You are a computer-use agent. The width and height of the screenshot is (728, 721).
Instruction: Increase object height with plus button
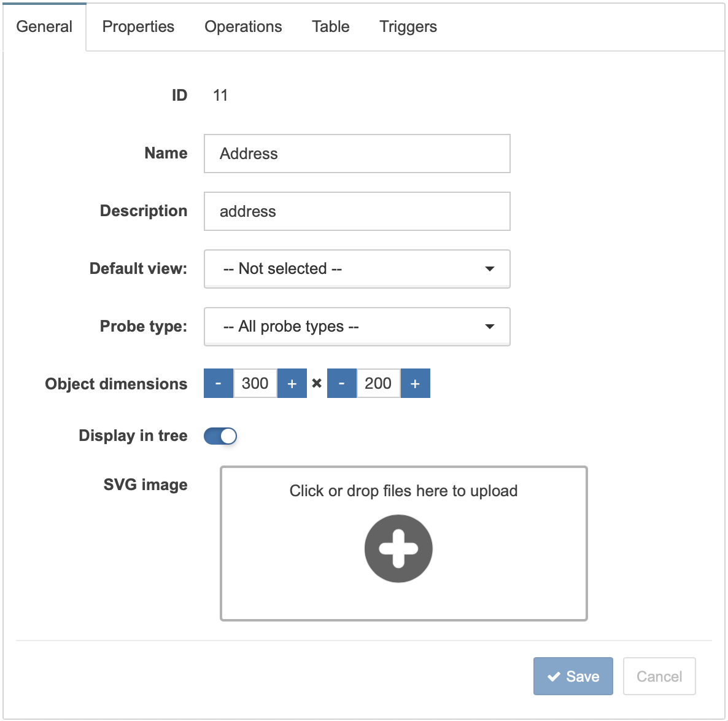click(416, 383)
